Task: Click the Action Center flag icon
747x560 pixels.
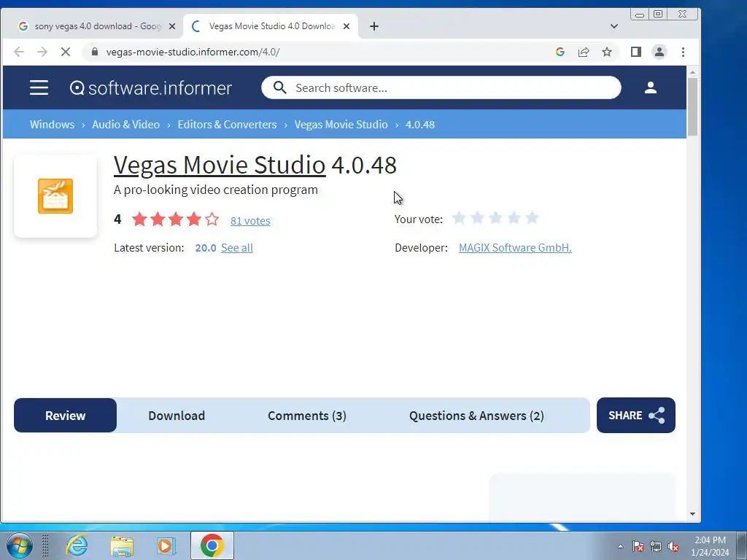Action: [638, 546]
